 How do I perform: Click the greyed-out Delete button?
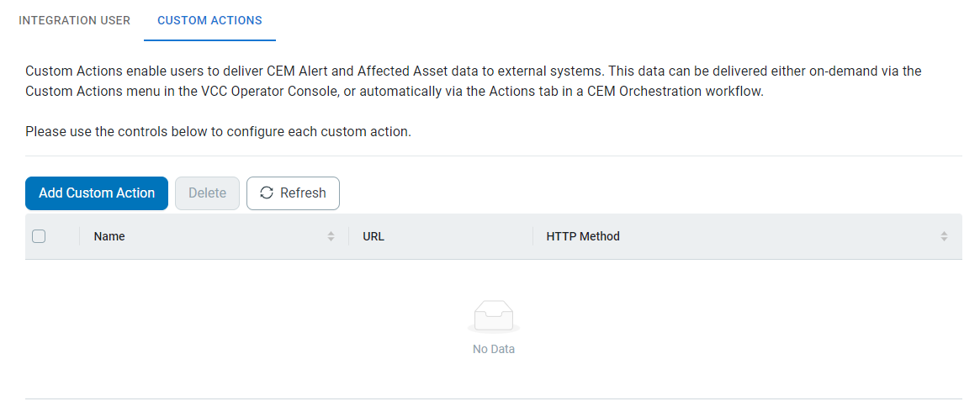207,193
